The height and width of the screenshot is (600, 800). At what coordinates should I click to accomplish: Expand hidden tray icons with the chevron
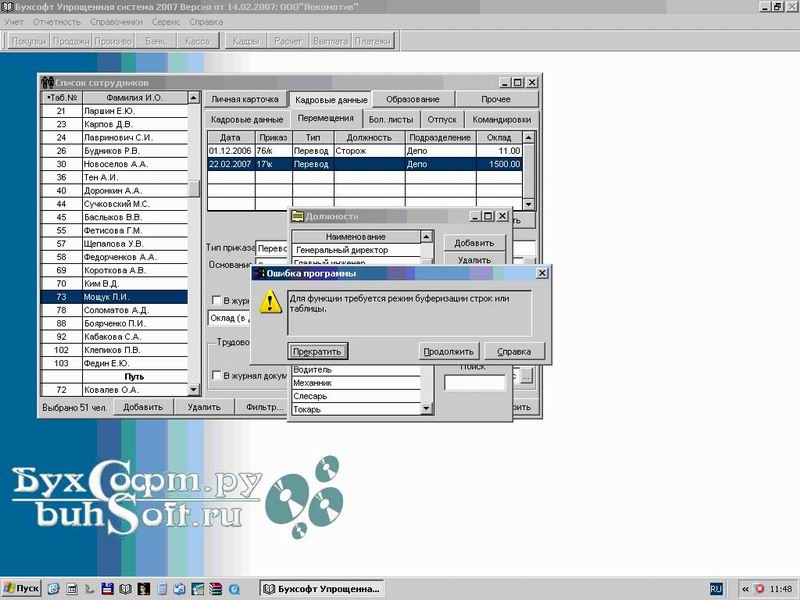tap(743, 589)
